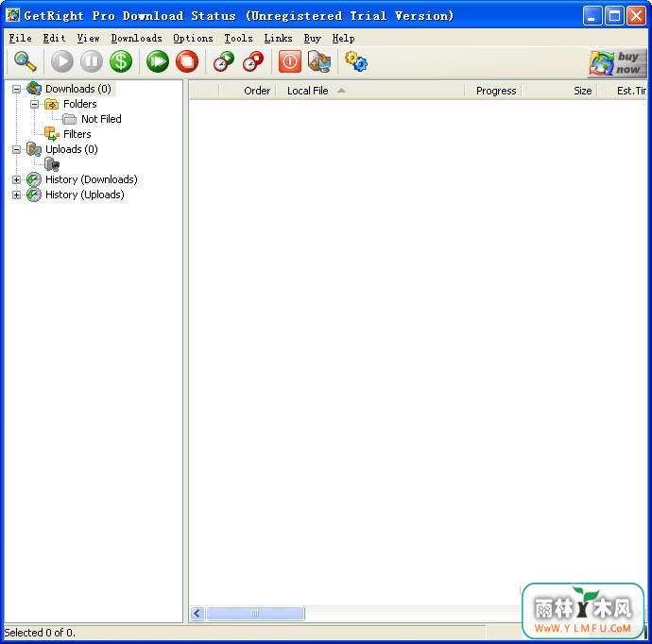Click the GetRight title bar app icon
This screenshot has width=652, height=644.
pos(12,15)
